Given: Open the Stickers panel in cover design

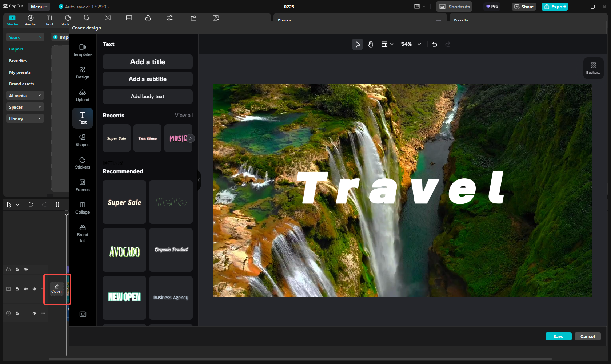Looking at the screenshot, I should (x=83, y=162).
